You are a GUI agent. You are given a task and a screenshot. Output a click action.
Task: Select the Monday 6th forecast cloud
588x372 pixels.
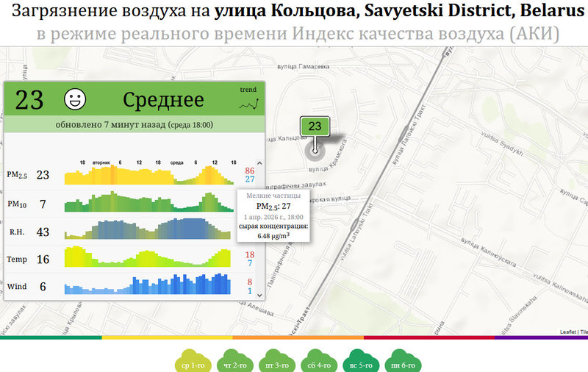coord(399,362)
